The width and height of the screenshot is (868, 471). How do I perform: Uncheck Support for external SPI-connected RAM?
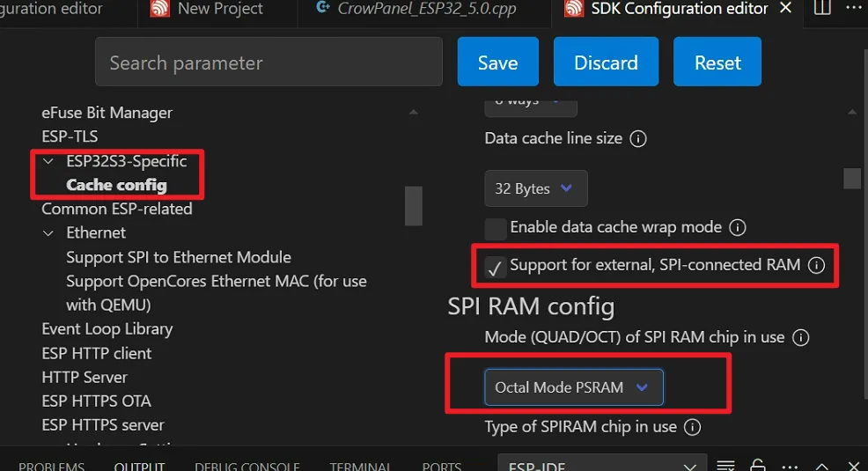[x=497, y=268]
